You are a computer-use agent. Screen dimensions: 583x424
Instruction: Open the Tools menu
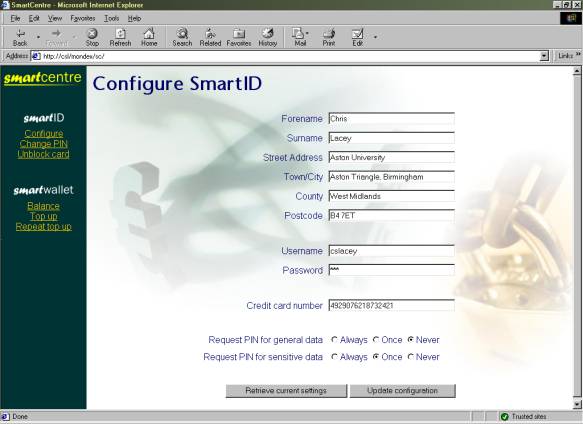111,18
